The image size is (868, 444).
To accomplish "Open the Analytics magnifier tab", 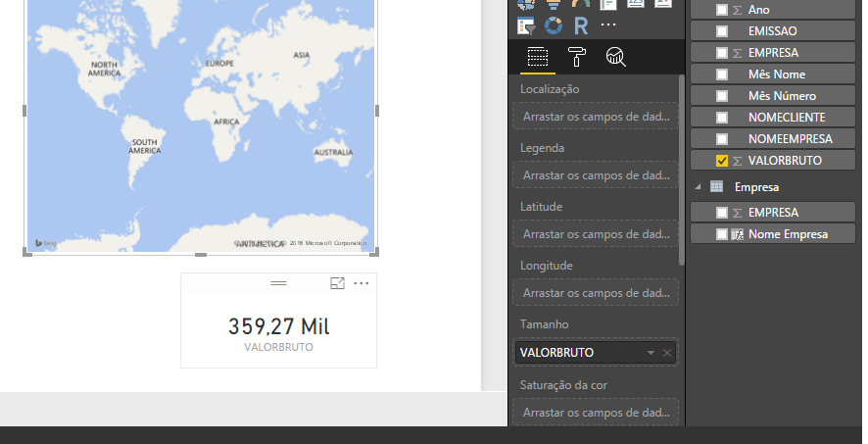I will point(615,57).
